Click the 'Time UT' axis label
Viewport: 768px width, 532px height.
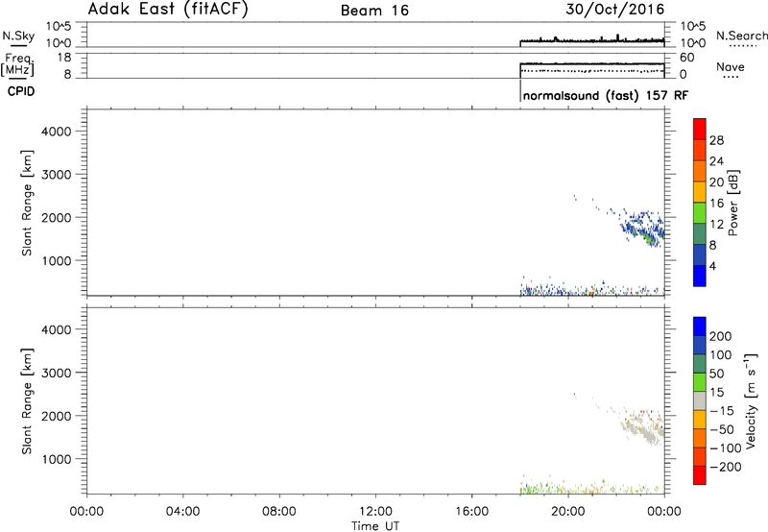point(375,526)
